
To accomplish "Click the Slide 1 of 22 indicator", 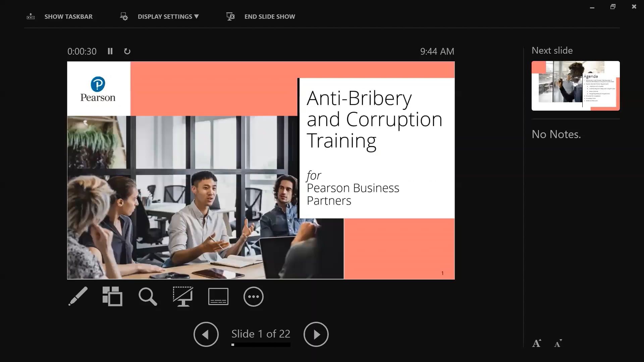I will point(261,334).
